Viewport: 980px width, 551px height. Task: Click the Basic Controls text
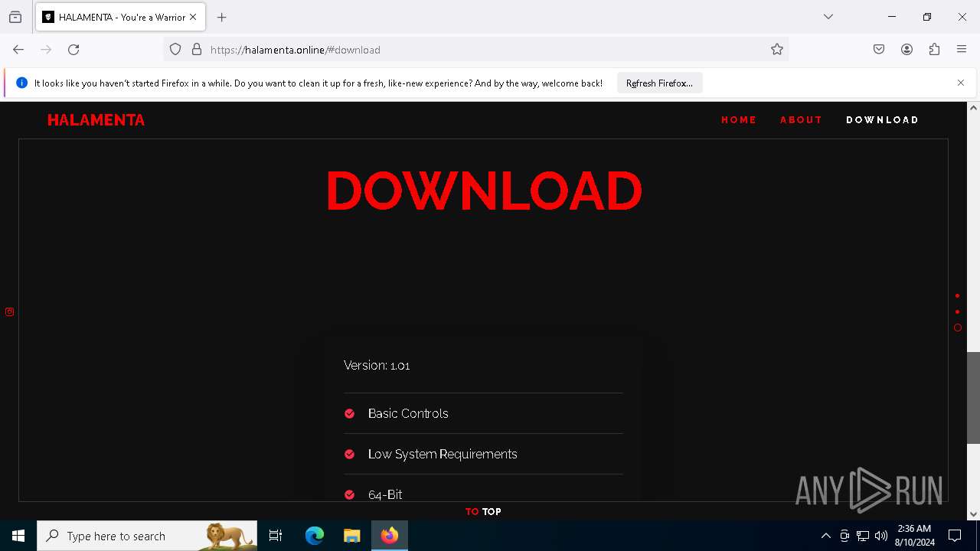pyautogui.click(x=408, y=413)
